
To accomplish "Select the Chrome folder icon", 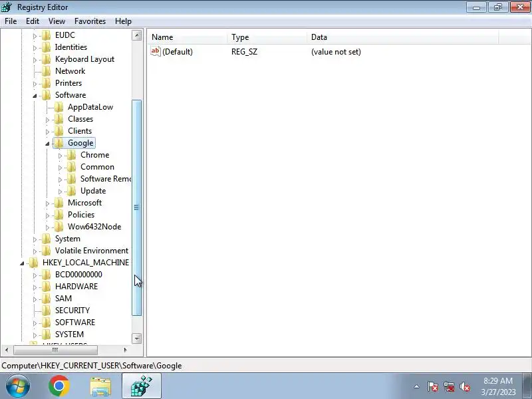I will point(71,155).
